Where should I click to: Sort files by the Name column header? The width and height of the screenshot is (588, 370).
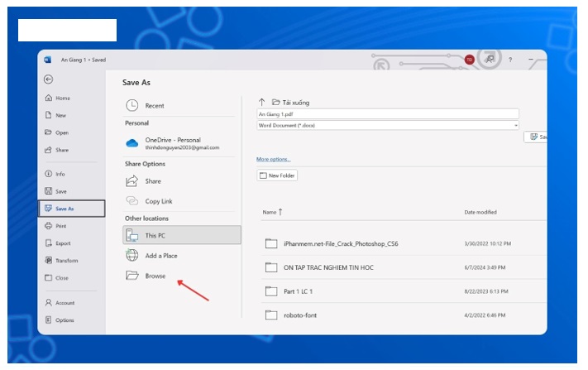coord(270,212)
